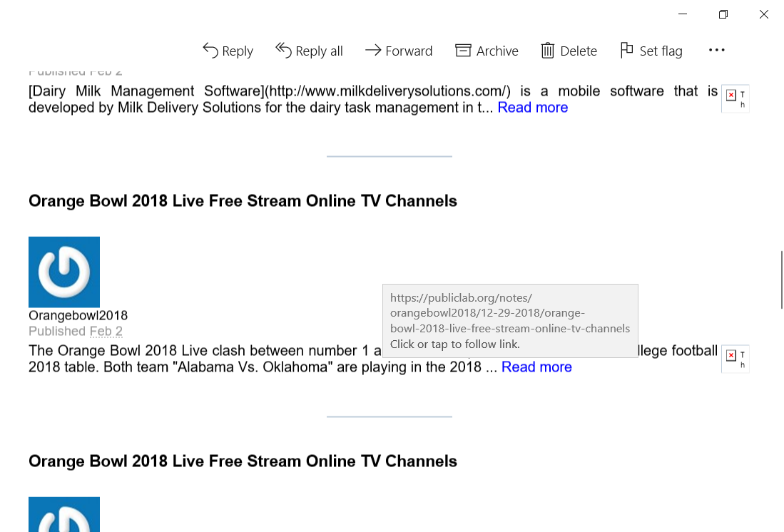Set flag on this email

click(x=651, y=51)
